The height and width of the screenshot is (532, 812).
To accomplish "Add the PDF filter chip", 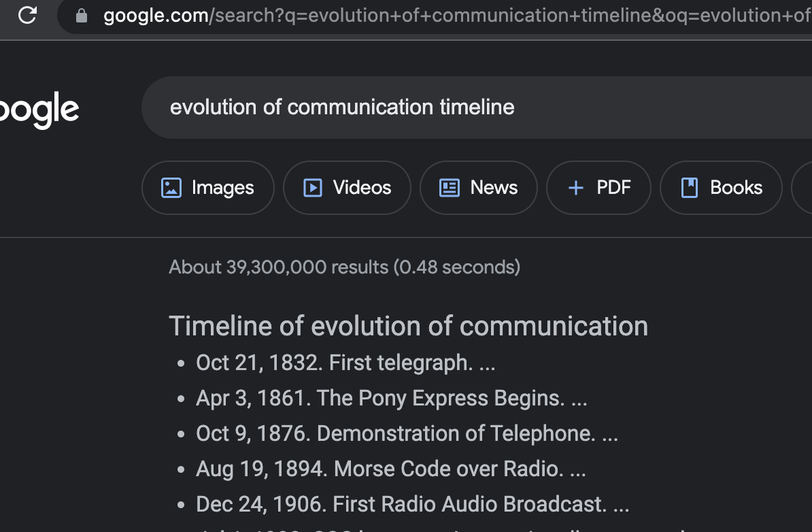I will [598, 188].
